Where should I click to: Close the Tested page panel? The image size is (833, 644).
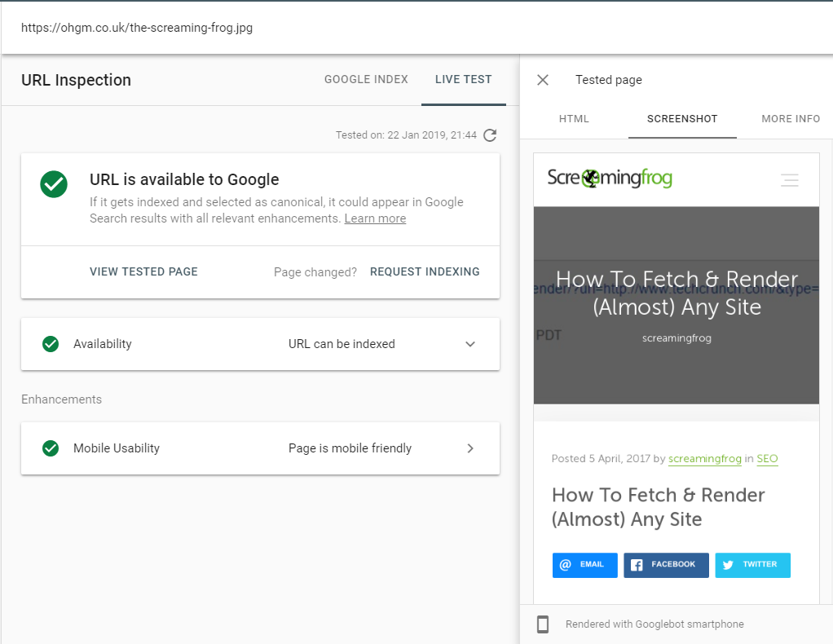point(542,80)
